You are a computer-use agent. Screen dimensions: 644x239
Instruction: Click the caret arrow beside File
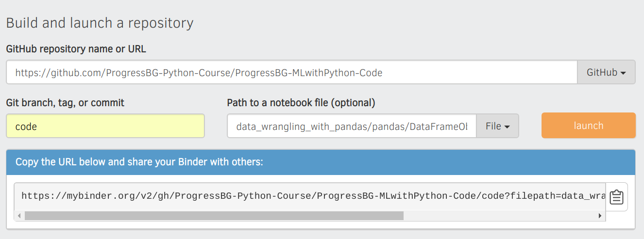[507, 127]
